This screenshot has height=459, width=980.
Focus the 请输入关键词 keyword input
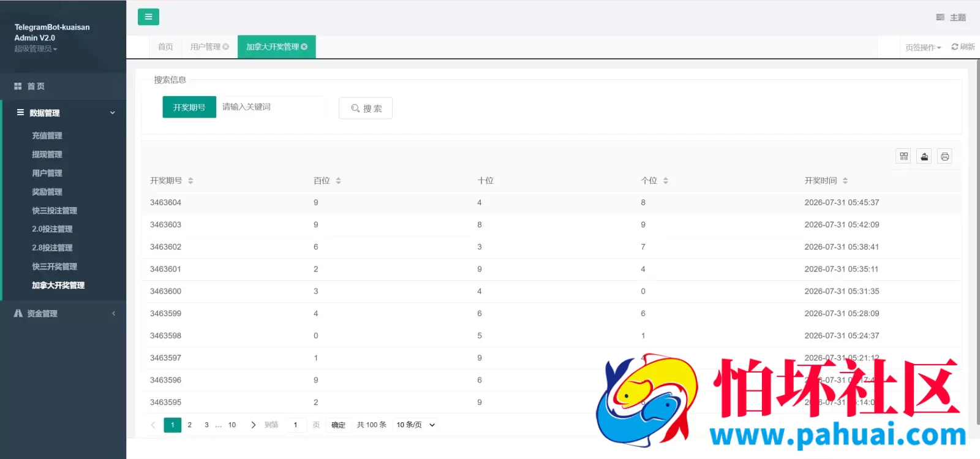click(x=269, y=107)
